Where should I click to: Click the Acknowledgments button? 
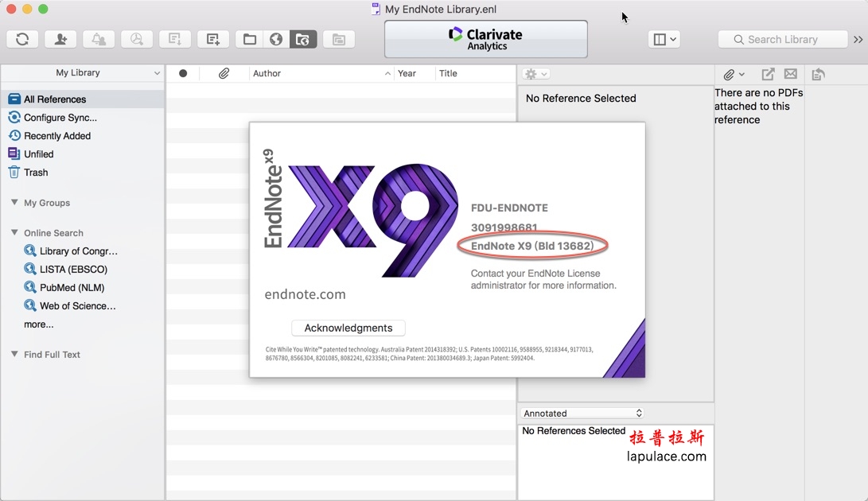point(348,328)
